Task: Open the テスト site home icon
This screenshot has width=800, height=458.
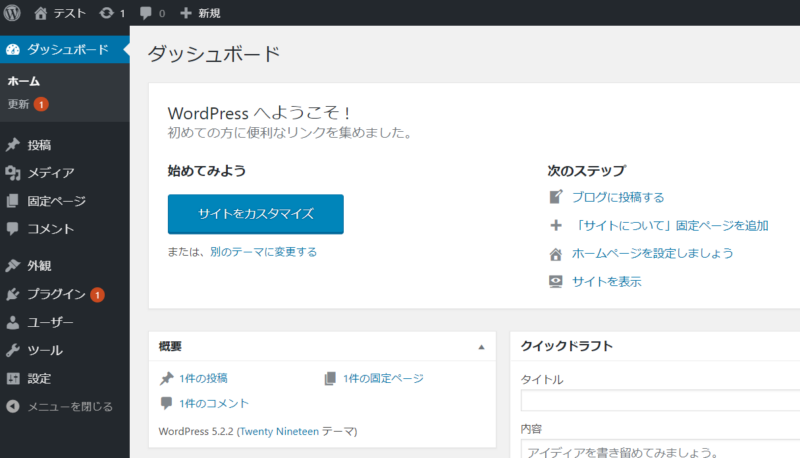Action: (x=40, y=13)
